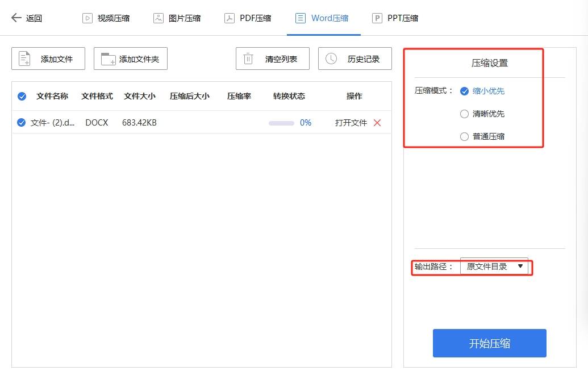Open 历史记录 history button

(x=355, y=59)
